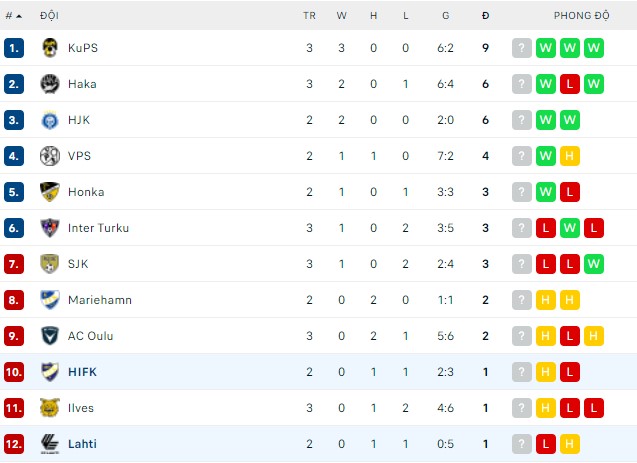
Task: Click the HJK team badge
Action: click(x=50, y=120)
